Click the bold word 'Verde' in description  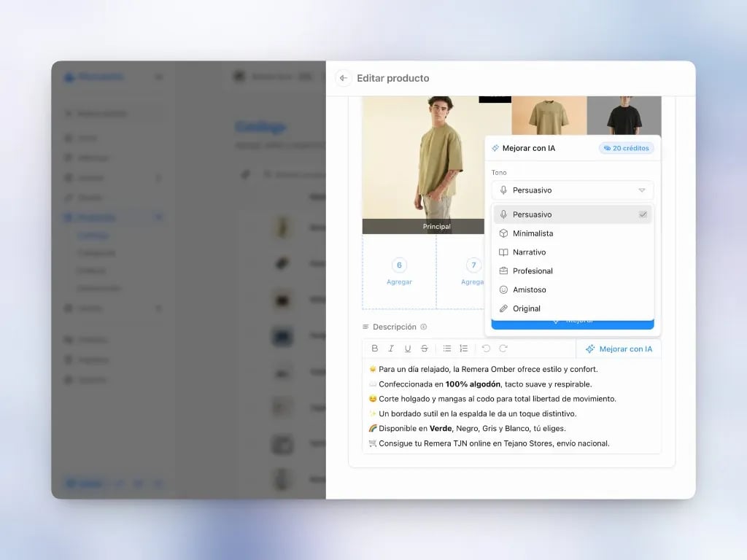click(440, 428)
